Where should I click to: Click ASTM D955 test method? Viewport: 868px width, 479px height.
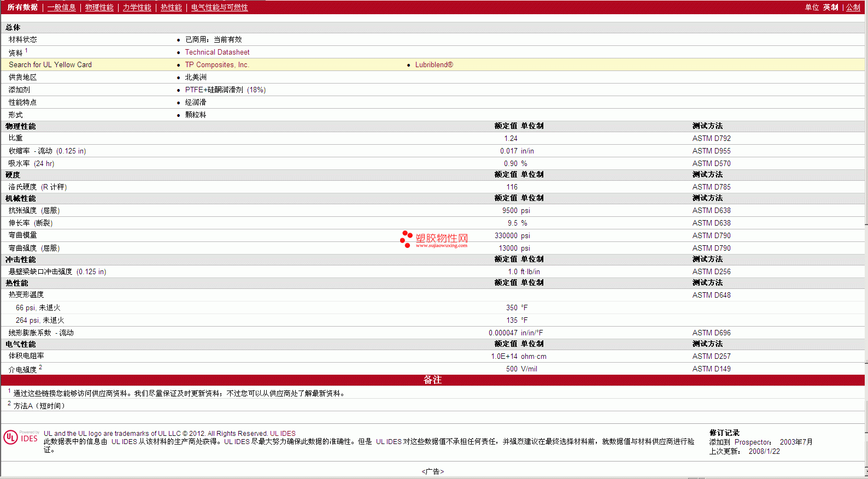711,151
